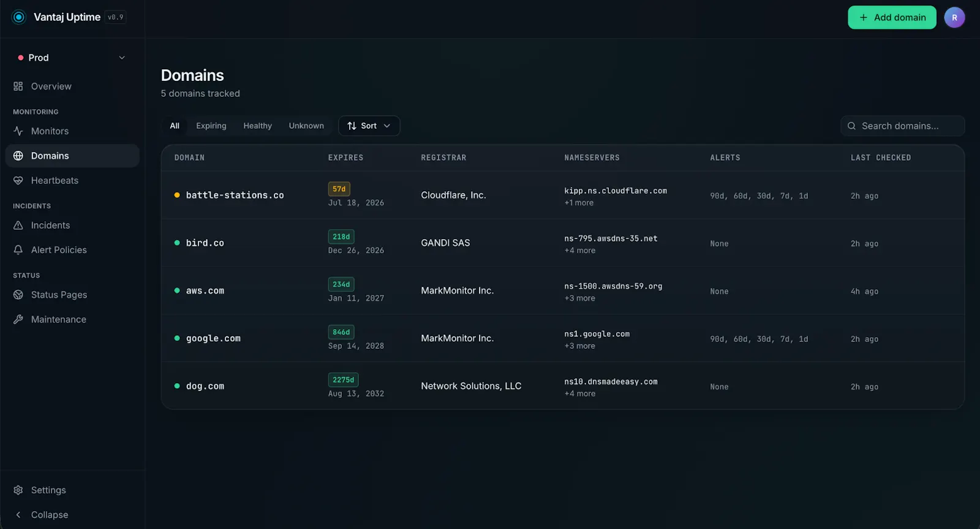This screenshot has width=980, height=529.
Task: Go to Monitors page
Action: pos(72,131)
